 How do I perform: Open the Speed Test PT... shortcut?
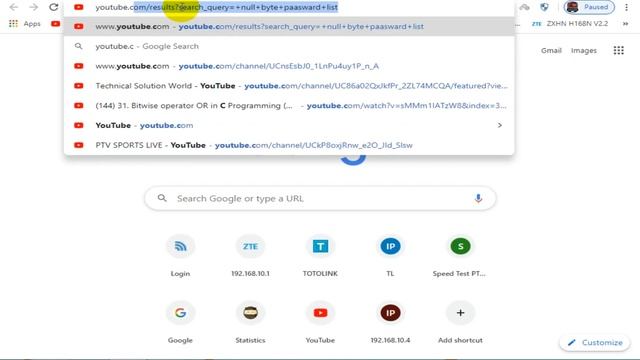pyautogui.click(x=460, y=256)
